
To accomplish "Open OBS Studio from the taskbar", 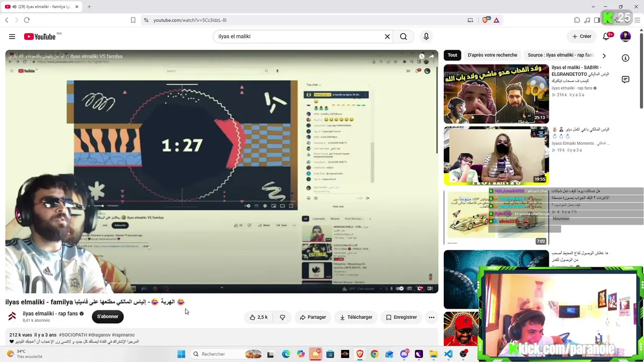I will (463, 354).
